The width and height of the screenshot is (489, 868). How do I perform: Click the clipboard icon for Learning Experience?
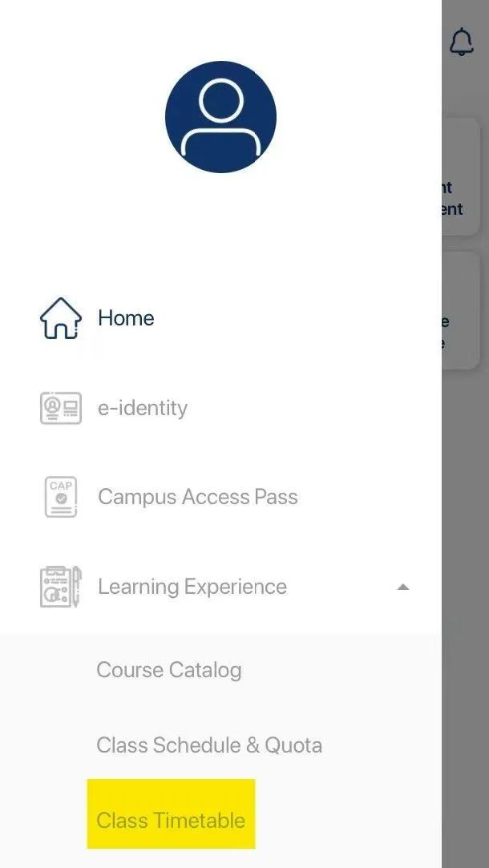point(60,587)
